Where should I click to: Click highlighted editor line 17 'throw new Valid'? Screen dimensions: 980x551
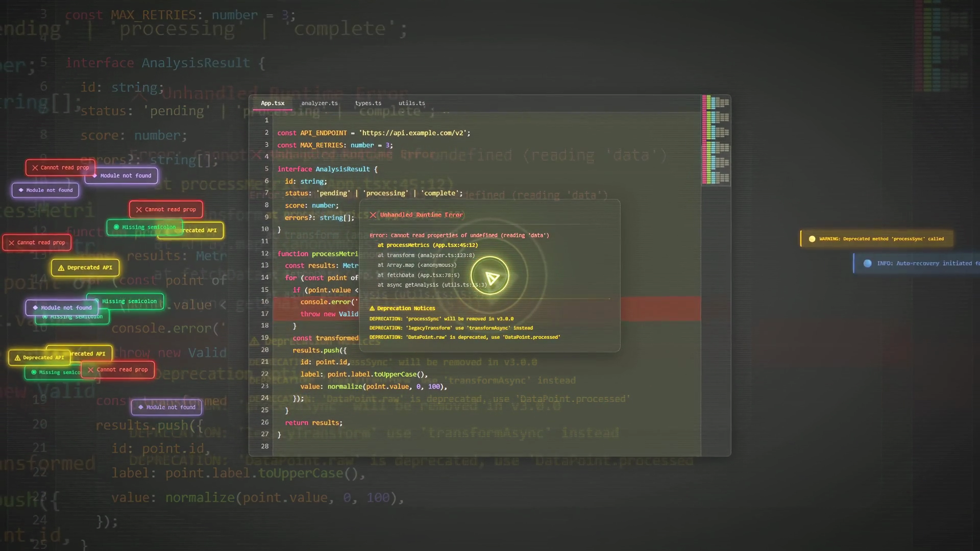(x=329, y=314)
